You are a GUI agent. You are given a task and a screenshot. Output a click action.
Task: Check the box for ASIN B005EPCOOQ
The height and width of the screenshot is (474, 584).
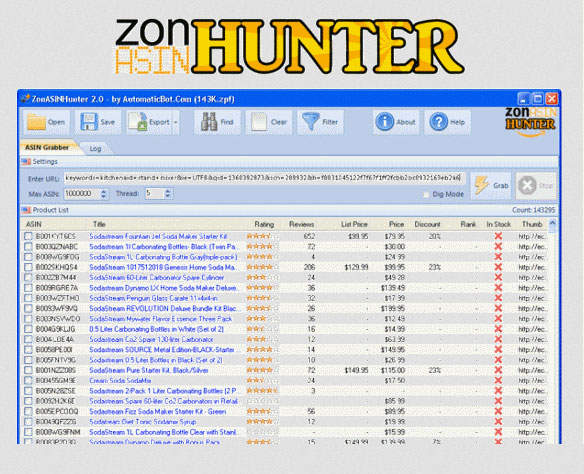coord(28,411)
